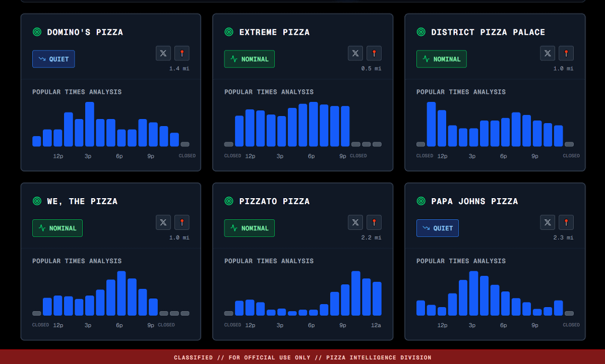605x364 pixels.
Task: Open X link on Domino's Pizza card
Action: coord(163,53)
